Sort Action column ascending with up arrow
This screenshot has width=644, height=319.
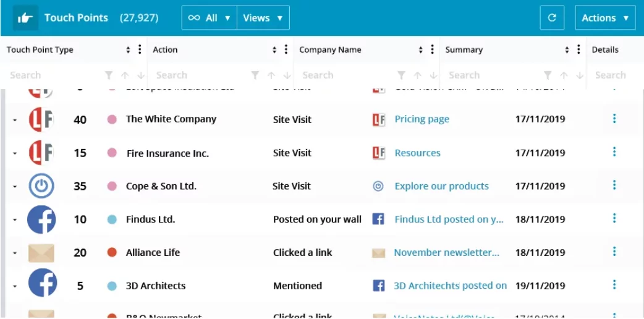click(x=271, y=75)
